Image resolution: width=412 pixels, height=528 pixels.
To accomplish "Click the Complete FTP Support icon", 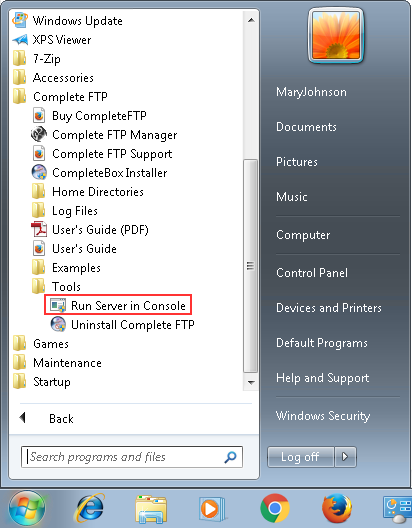I will click(x=39, y=154).
